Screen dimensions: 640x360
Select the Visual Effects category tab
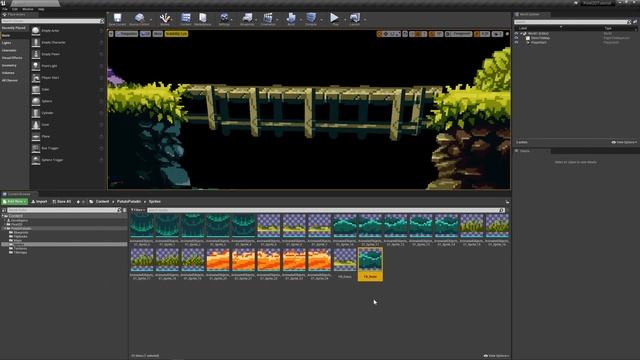click(12, 58)
